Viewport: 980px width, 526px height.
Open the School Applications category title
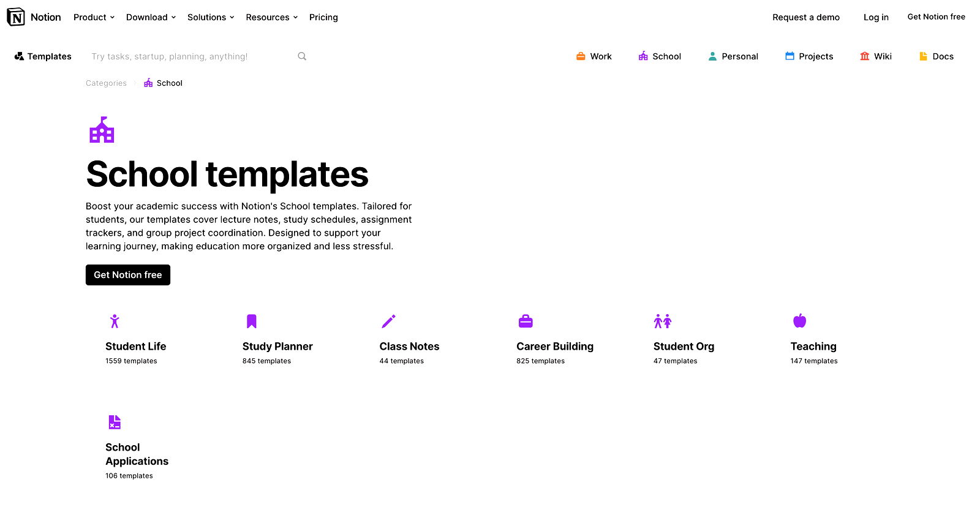pyautogui.click(x=137, y=454)
